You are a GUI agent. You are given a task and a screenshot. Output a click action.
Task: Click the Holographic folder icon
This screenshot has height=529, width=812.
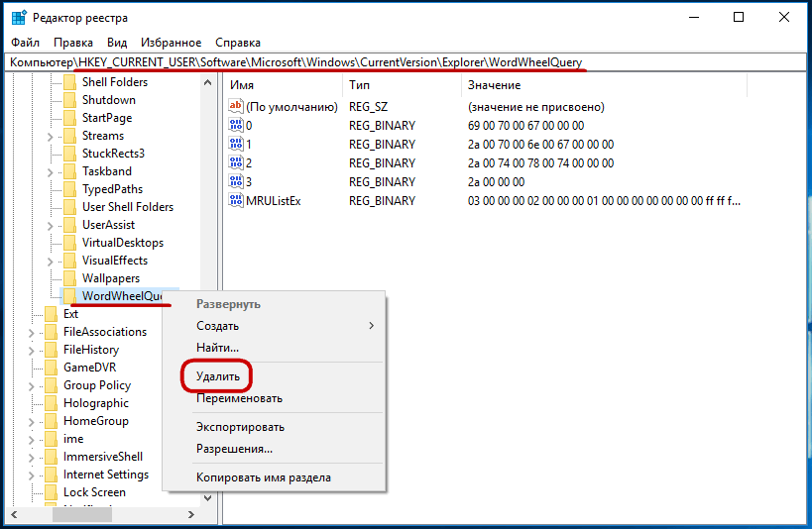tap(51, 403)
